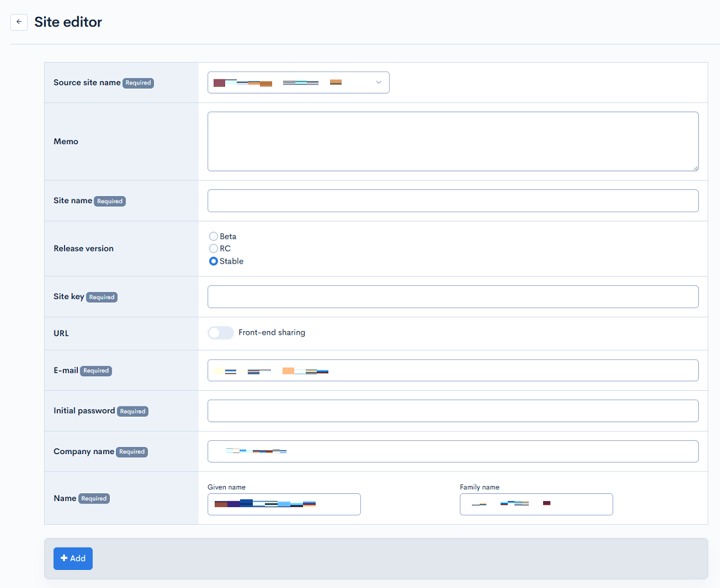Click the Required badge beside Site key
This screenshot has width=720, height=588.
pos(101,297)
